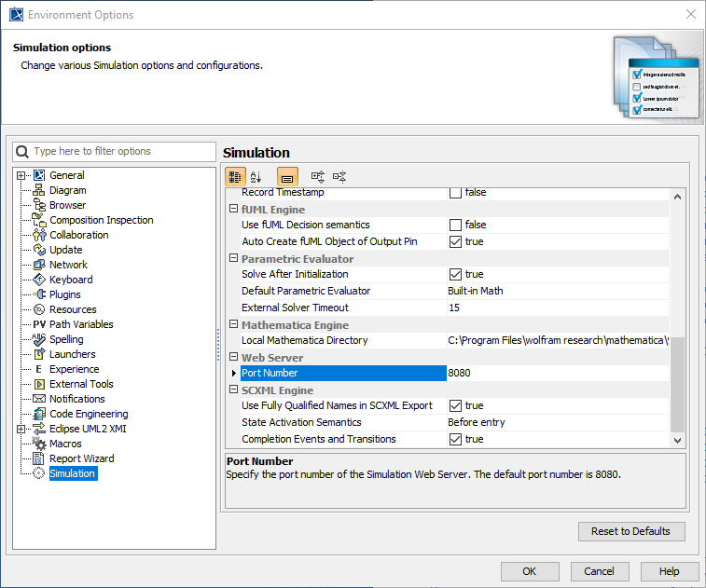Click the Collaboration icon

[x=39, y=235]
